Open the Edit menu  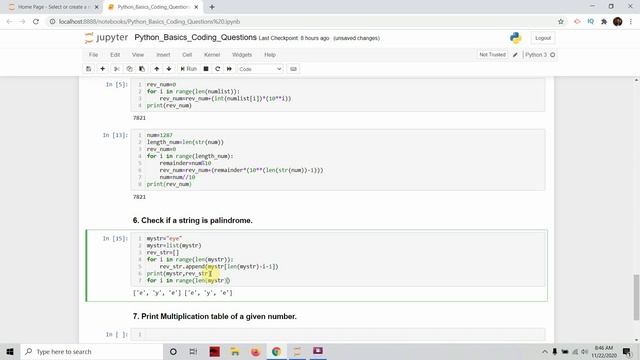coord(115,55)
